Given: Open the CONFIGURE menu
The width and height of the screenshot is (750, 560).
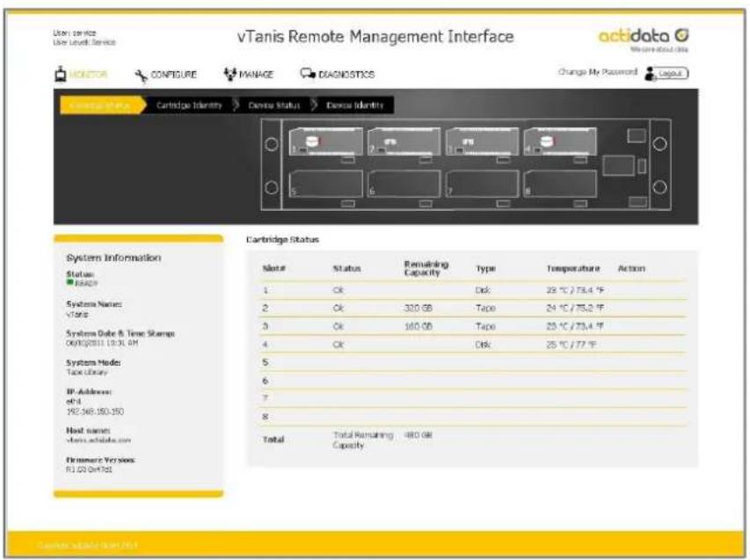Looking at the screenshot, I should coord(173,75).
